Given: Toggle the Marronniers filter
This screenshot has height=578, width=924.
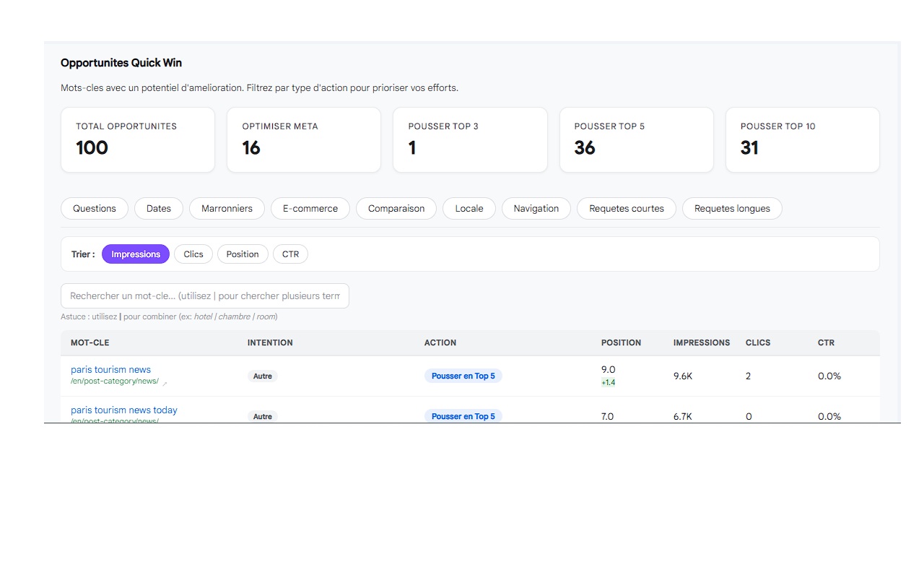Looking at the screenshot, I should pyautogui.click(x=227, y=208).
